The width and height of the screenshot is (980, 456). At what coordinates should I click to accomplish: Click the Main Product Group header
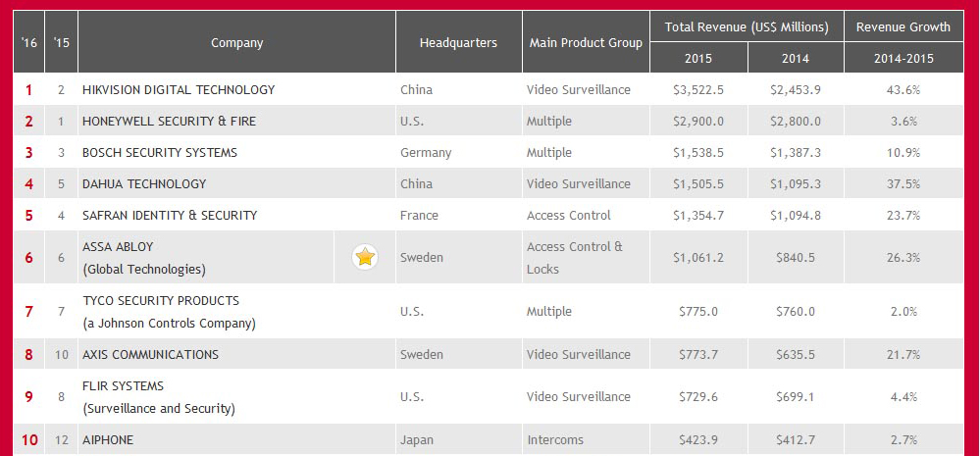point(586,43)
